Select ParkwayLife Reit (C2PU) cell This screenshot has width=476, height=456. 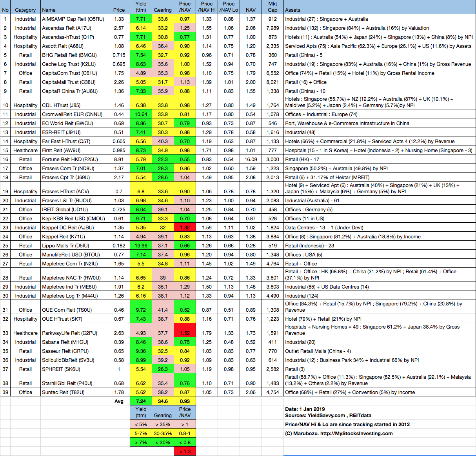[74, 331]
